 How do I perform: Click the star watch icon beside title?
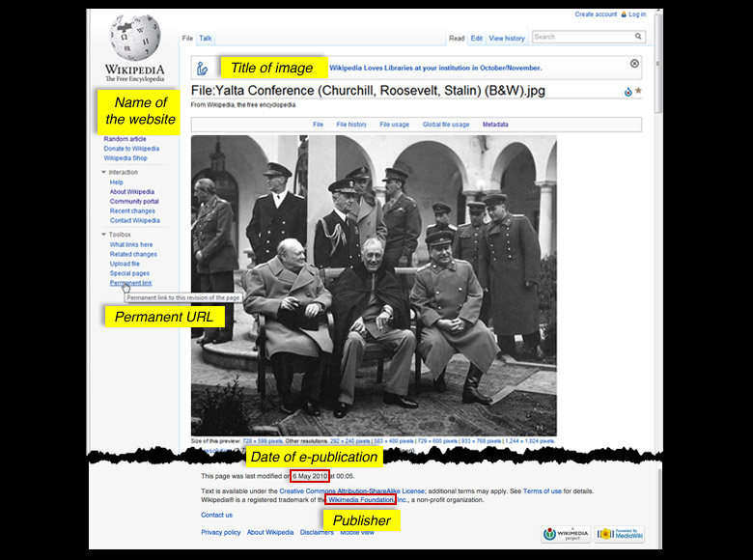pyautogui.click(x=638, y=92)
